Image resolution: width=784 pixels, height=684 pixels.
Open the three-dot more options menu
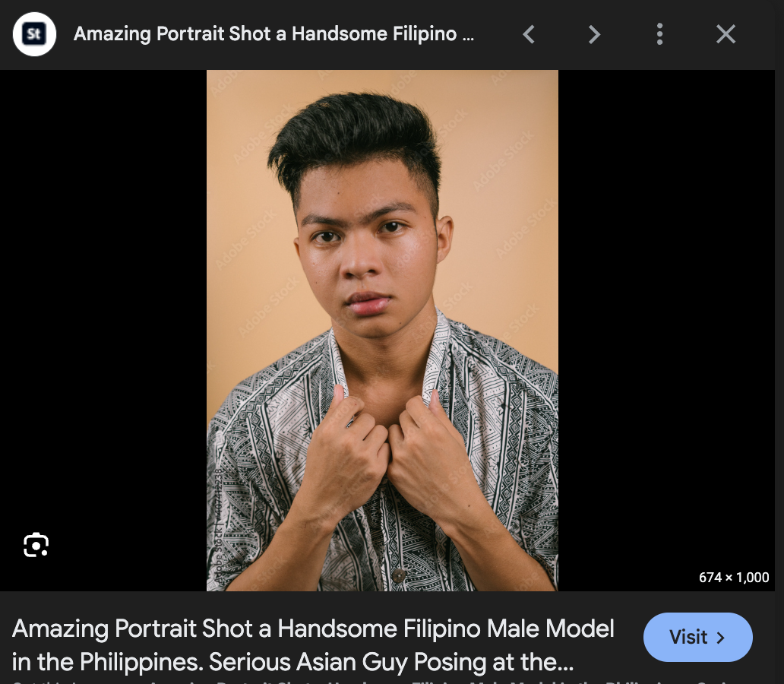pyautogui.click(x=659, y=34)
